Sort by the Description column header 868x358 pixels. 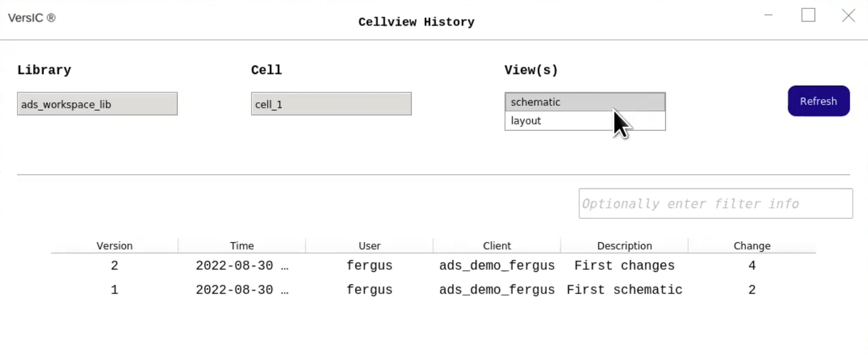(x=624, y=246)
